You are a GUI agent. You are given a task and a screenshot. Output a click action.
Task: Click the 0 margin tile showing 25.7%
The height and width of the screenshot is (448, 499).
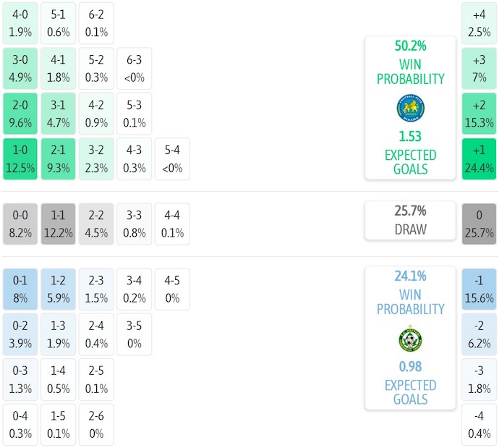(479, 224)
